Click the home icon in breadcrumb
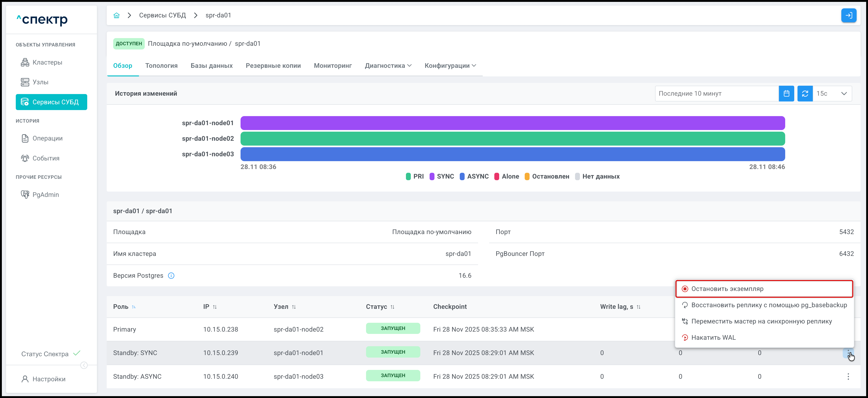 click(x=117, y=16)
